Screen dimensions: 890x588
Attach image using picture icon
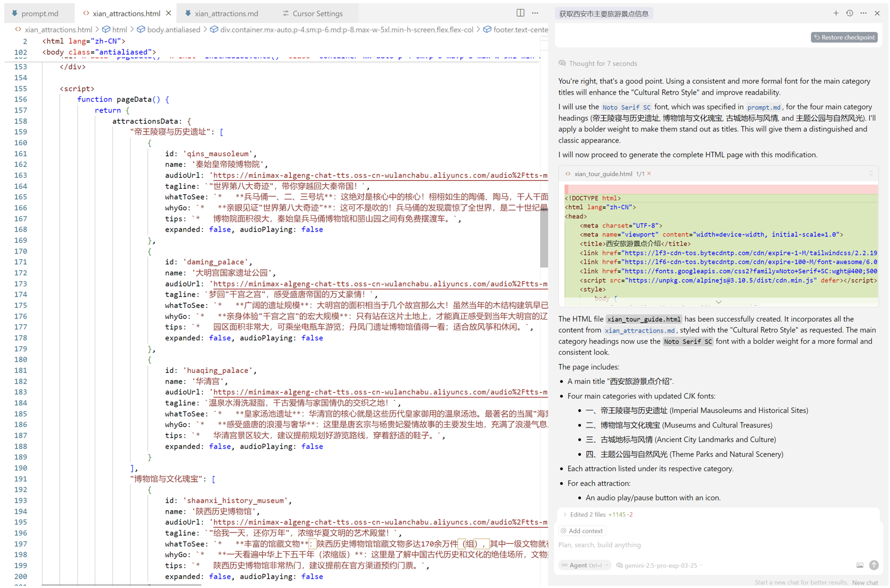[860, 565]
